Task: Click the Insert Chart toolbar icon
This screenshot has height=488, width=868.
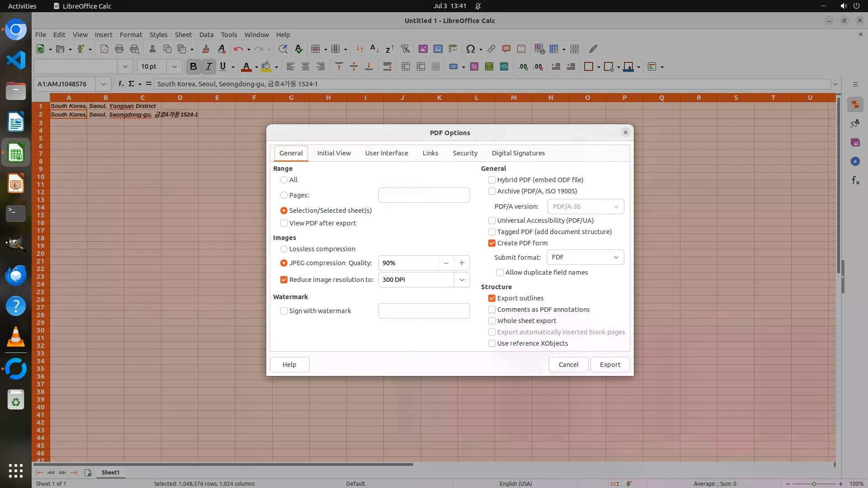Action: (438, 49)
